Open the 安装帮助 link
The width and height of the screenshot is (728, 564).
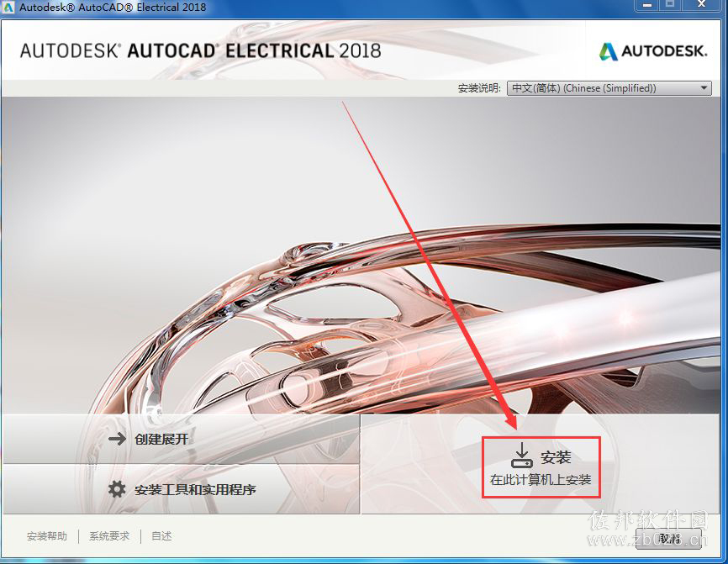(x=47, y=536)
